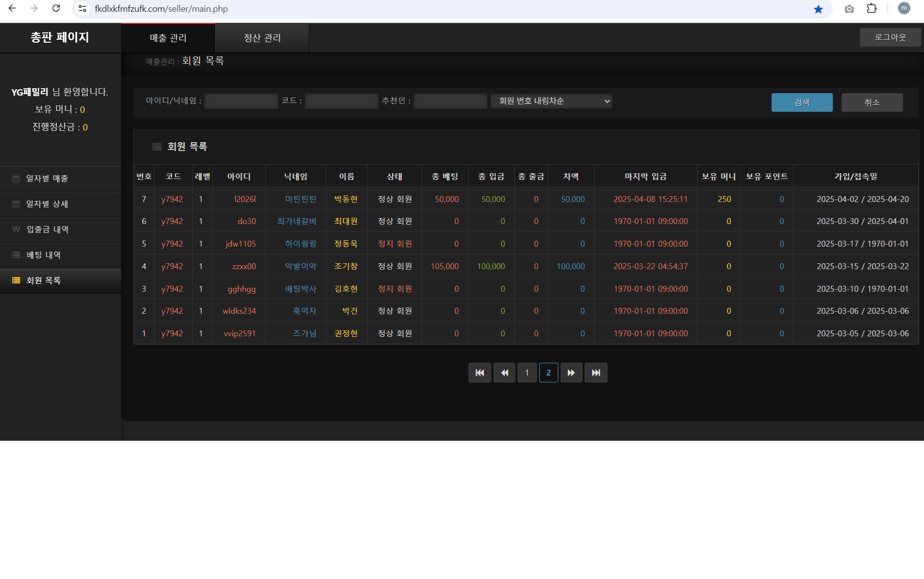Jump to first page using pagination icon
Screen dimensions: 924x579
[x=479, y=373]
